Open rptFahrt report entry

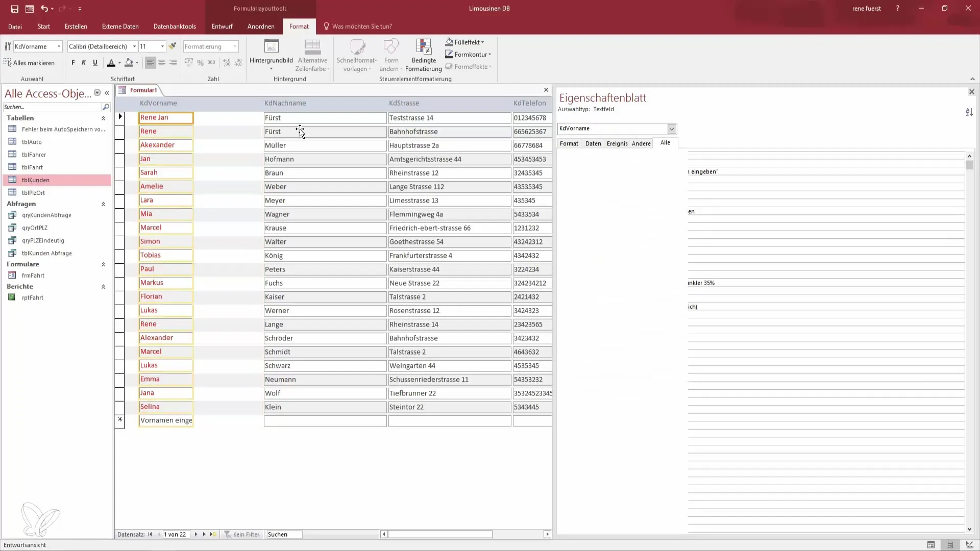click(x=32, y=298)
